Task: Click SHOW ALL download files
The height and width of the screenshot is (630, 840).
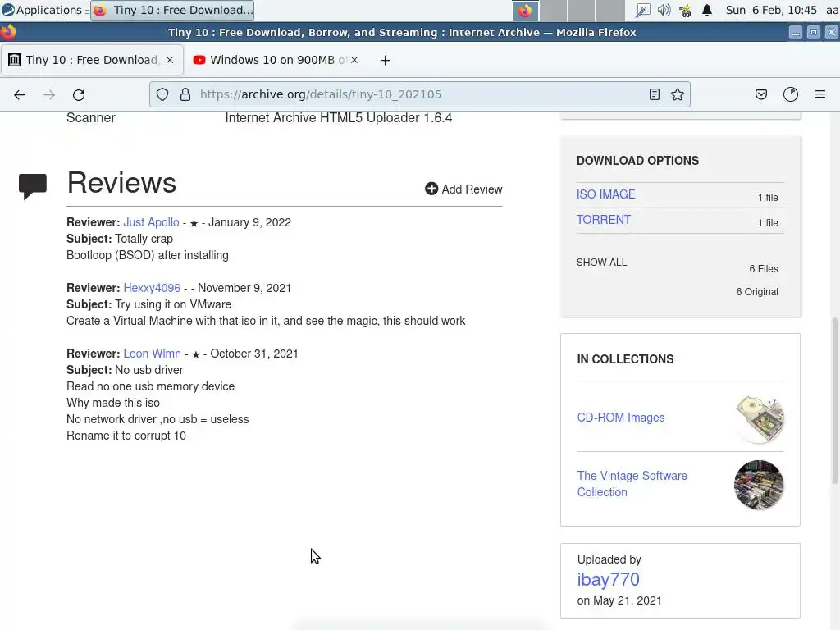Action: 601,262
